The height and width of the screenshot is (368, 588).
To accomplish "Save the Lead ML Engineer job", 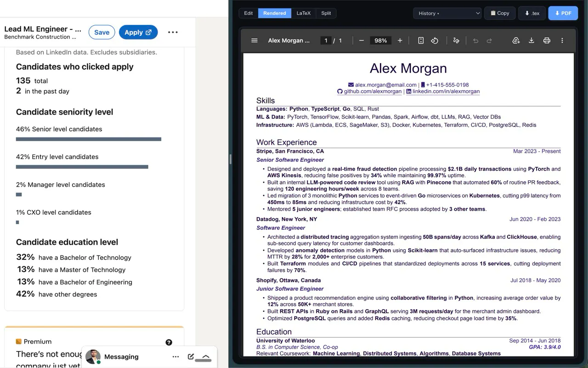I will [102, 32].
